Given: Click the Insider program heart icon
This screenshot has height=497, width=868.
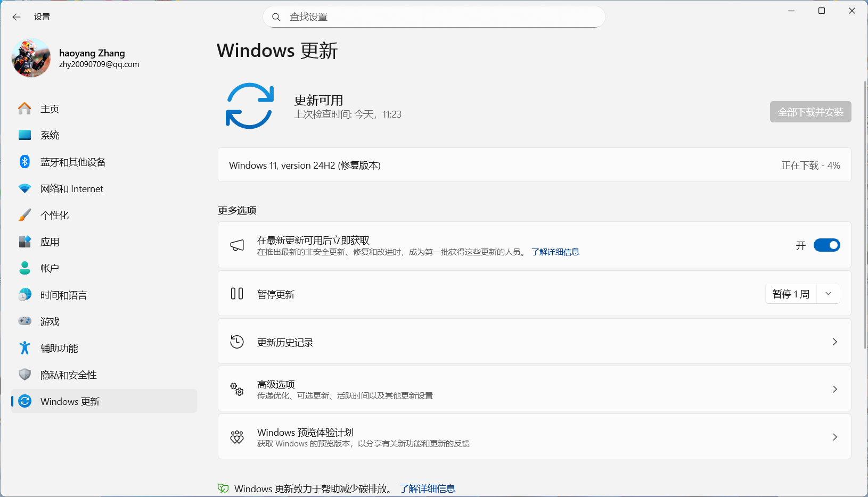Looking at the screenshot, I should pyautogui.click(x=237, y=437).
